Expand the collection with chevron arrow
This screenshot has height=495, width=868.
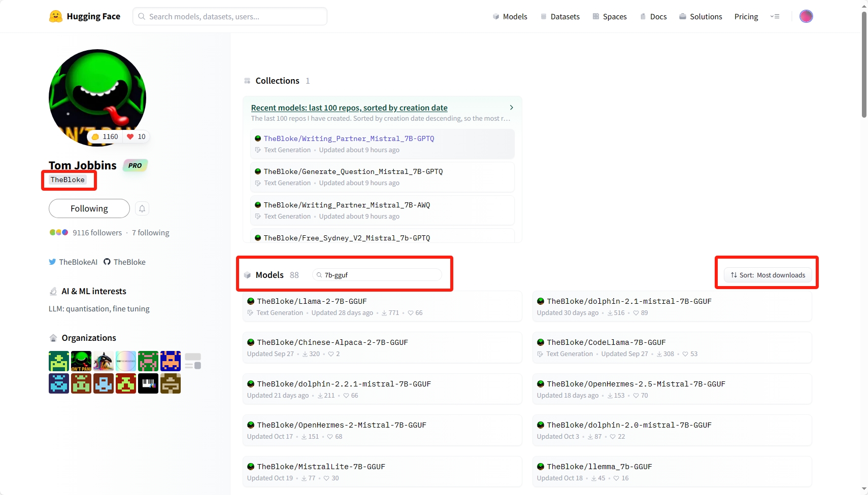pos(511,108)
